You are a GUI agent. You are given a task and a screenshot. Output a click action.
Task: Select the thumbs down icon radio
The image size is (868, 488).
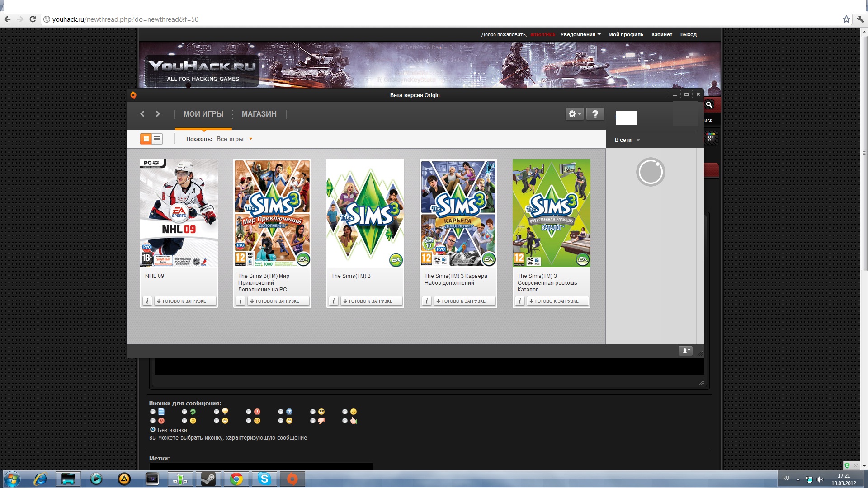coord(313,421)
